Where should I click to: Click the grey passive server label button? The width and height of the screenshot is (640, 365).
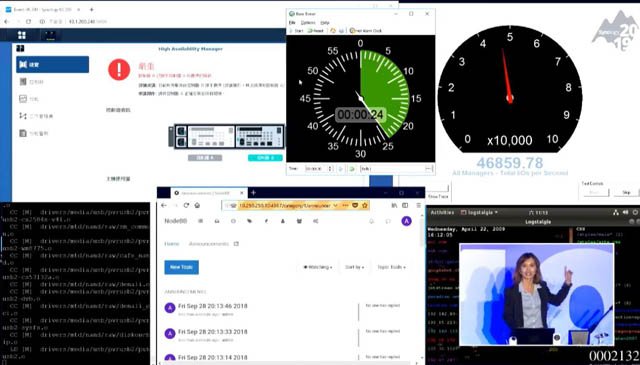[205, 158]
